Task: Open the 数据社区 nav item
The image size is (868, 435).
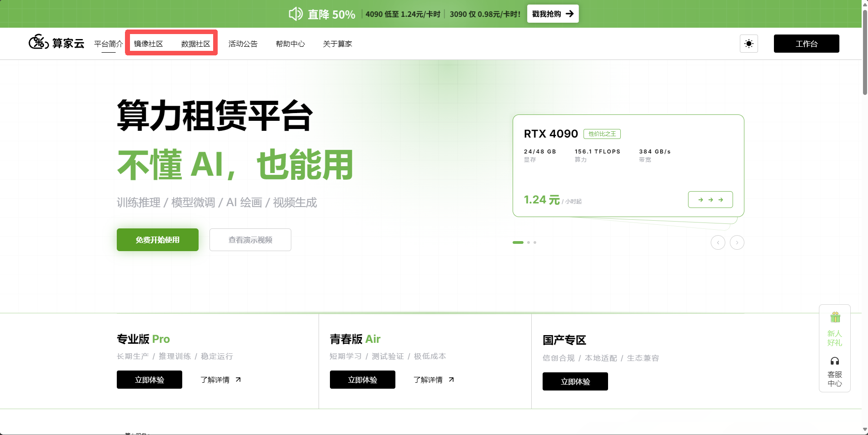Action: 196,44
